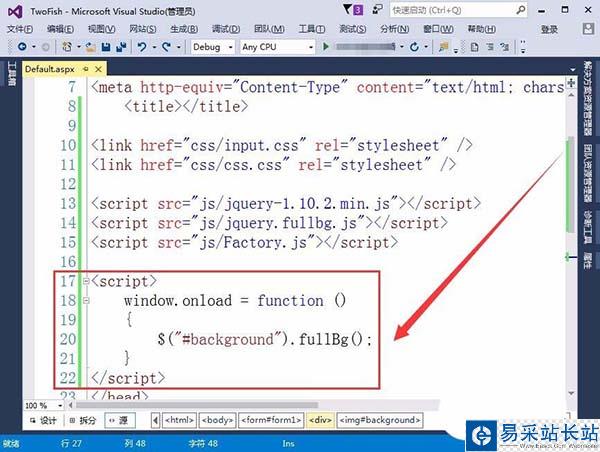The height and width of the screenshot is (452, 600).
Task: Select the <html> tag navigator button
Action: (179, 420)
